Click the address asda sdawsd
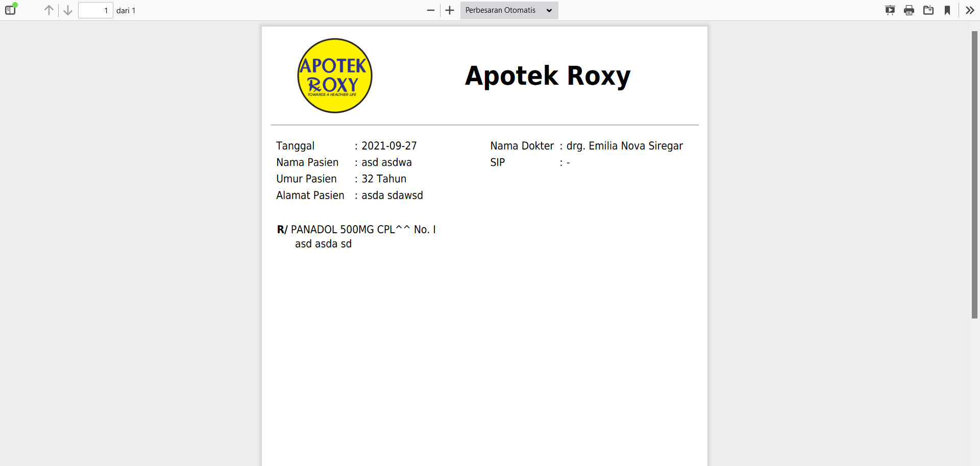 [392, 195]
